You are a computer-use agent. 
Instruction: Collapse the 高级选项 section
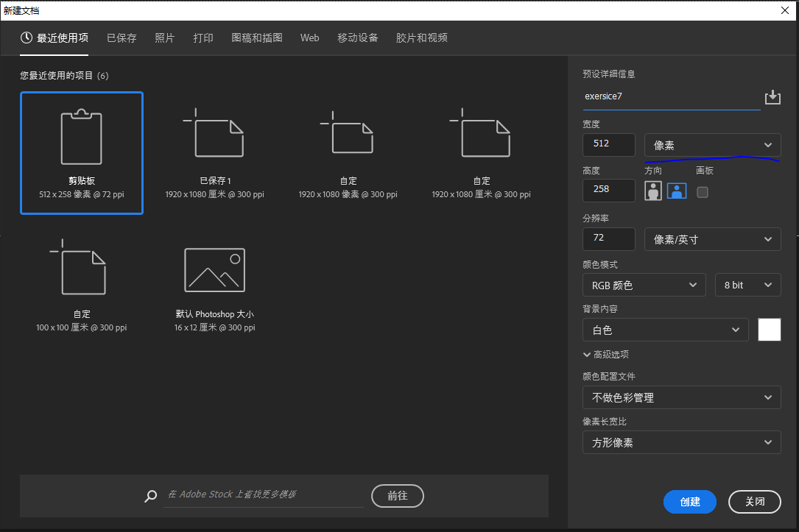pyautogui.click(x=606, y=355)
